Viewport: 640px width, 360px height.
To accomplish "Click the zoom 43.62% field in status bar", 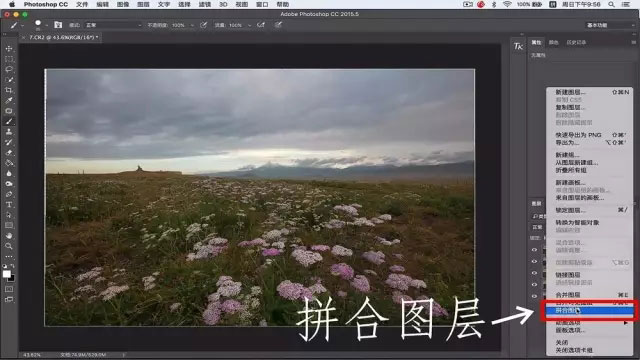I will coord(32,355).
